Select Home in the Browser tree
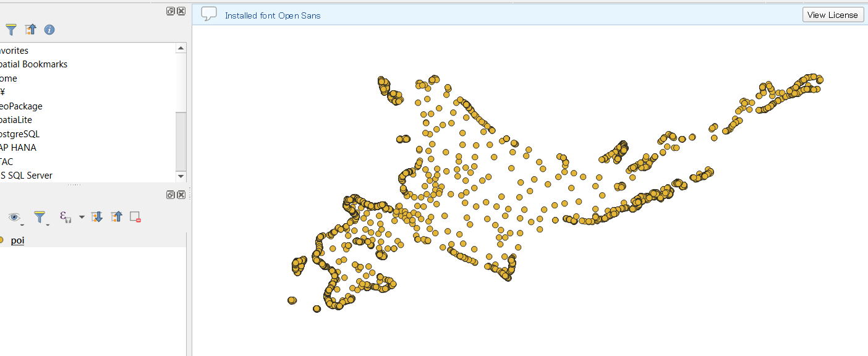Viewport: 868px width, 356px height. (9, 78)
